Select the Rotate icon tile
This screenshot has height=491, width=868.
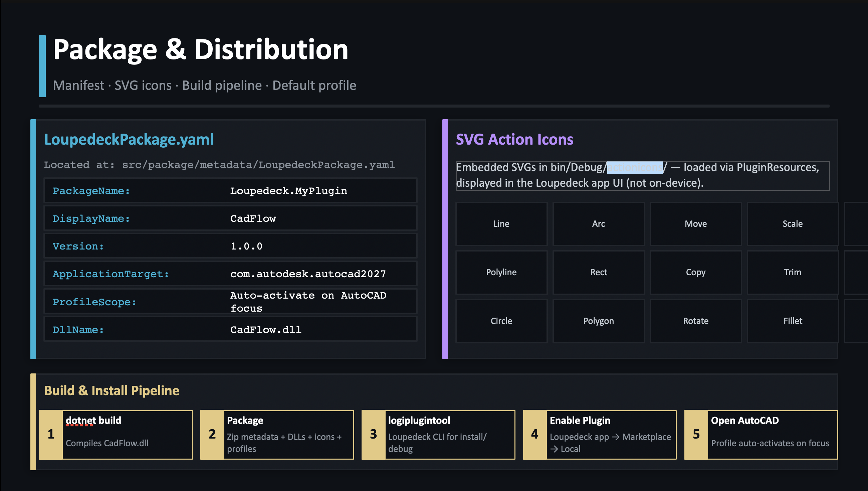(695, 321)
